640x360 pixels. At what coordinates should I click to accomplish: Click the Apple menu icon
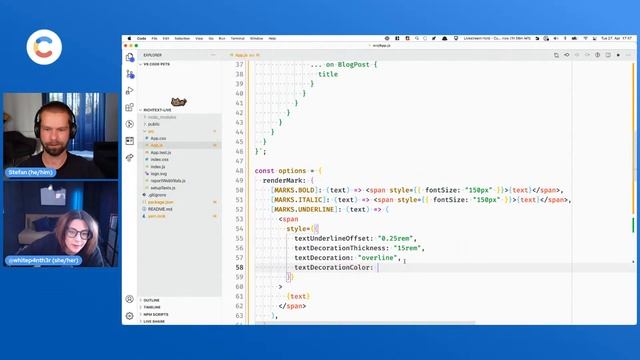pyautogui.click(x=129, y=38)
